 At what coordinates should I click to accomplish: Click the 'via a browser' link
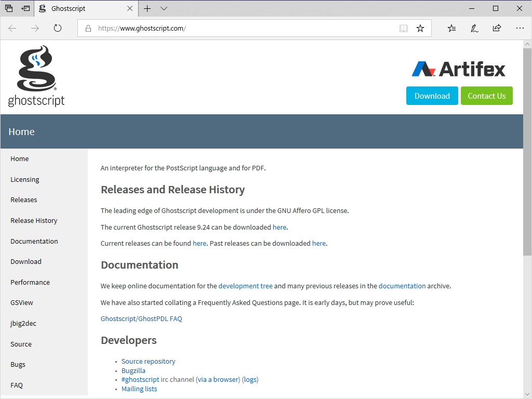[x=218, y=380]
